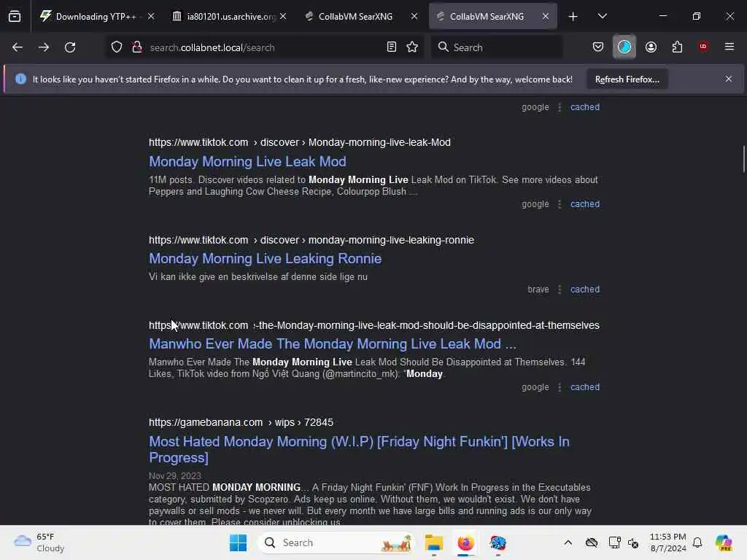The width and height of the screenshot is (747, 560).
Task: Click Refresh Firefox button
Action: tap(627, 79)
